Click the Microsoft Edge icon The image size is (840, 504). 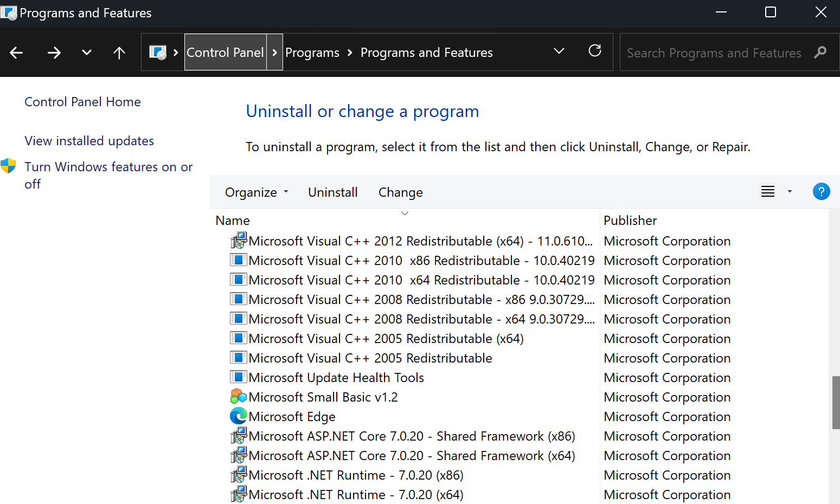239,416
